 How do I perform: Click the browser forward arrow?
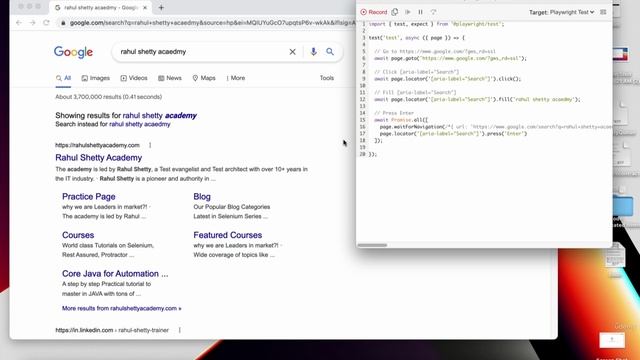pyautogui.click(x=33, y=23)
